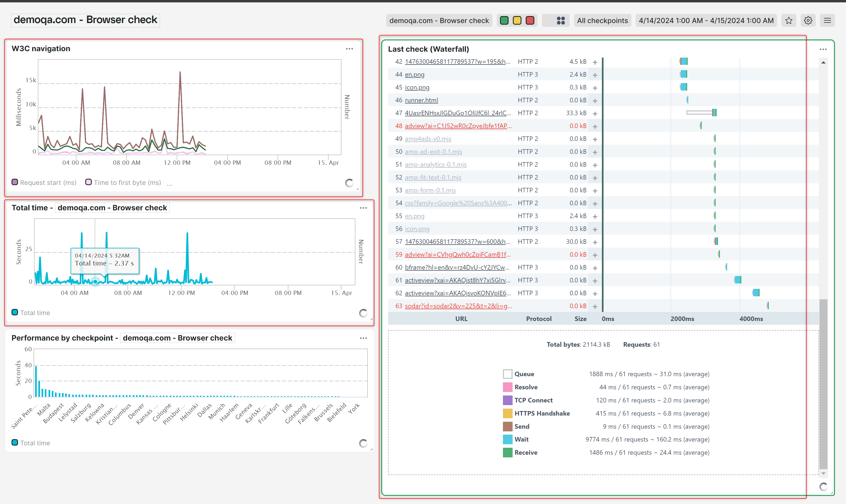846x504 pixels.
Task: Click the star favorite icon
Action: (x=789, y=21)
